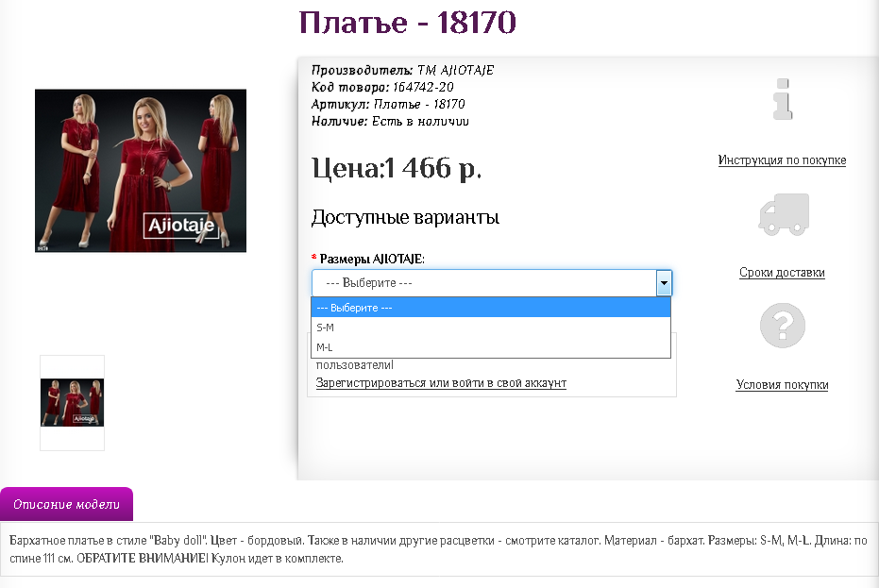Viewport: 879px width, 588px height.
Task: Switch to the Описание модели tab
Action: click(67, 505)
